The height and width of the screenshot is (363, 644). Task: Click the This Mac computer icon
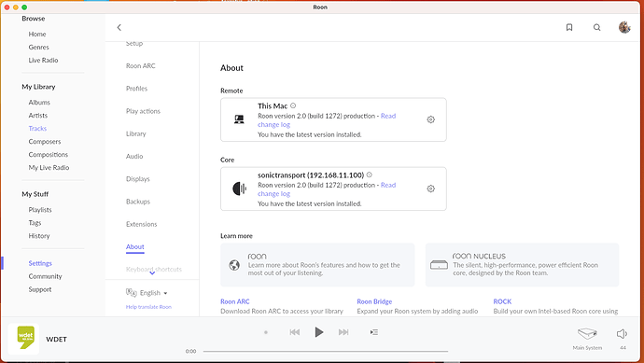coord(239,119)
